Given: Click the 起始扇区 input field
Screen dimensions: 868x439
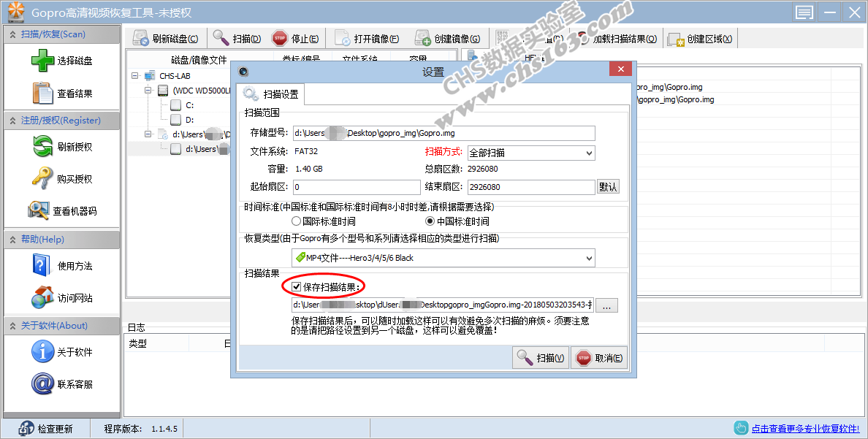Looking at the screenshot, I should (x=356, y=186).
